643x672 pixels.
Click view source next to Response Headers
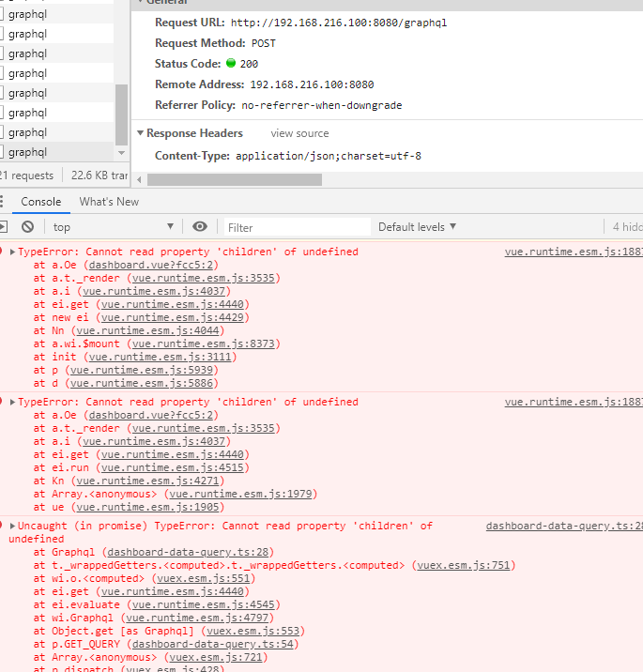tap(299, 133)
